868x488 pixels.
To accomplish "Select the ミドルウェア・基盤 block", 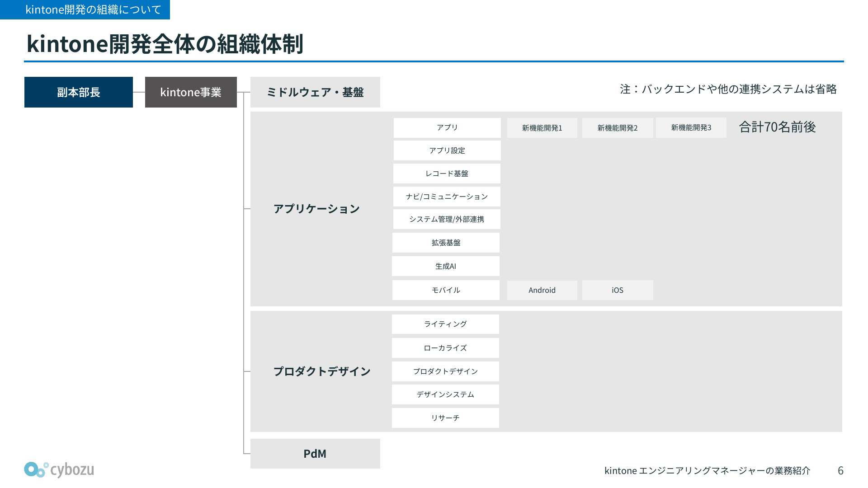I will [x=315, y=92].
